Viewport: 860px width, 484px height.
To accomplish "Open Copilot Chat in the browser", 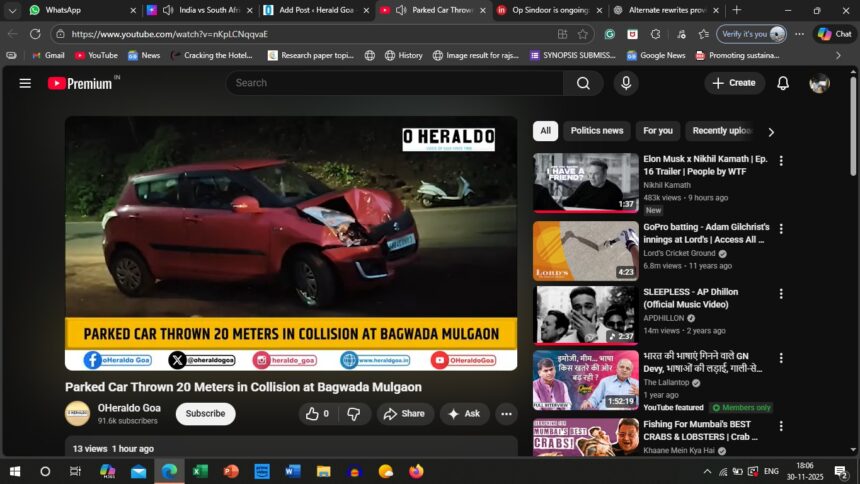I will coord(835,34).
